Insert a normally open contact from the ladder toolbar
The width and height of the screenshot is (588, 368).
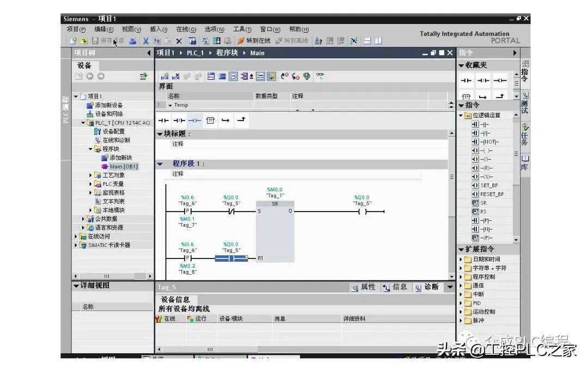163,120
